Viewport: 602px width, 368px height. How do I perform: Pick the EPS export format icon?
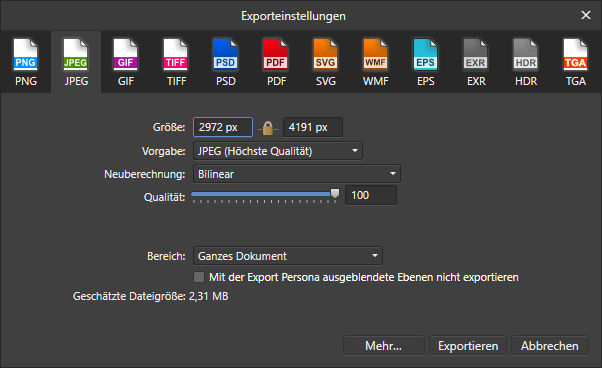coord(425,62)
